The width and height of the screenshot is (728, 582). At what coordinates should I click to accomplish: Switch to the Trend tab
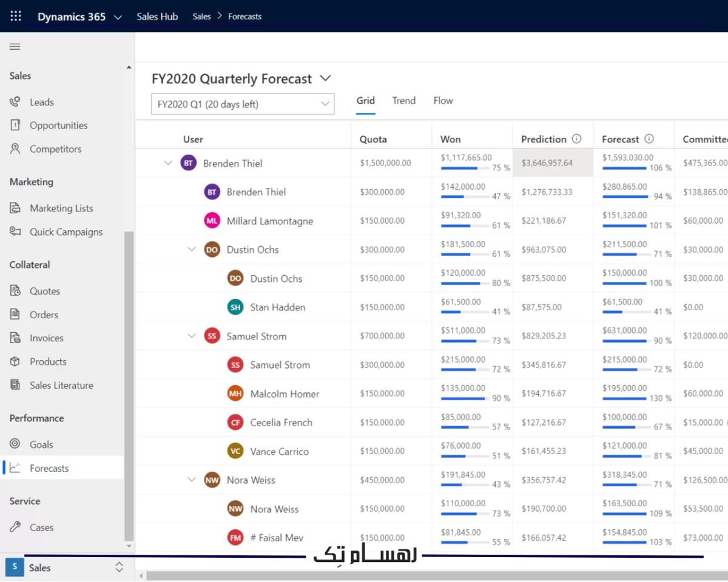point(403,101)
